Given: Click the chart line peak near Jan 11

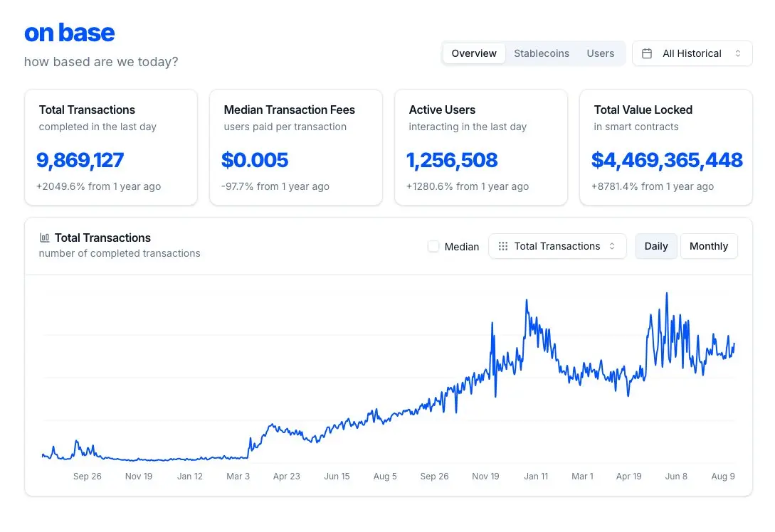Looking at the screenshot, I should tap(527, 300).
